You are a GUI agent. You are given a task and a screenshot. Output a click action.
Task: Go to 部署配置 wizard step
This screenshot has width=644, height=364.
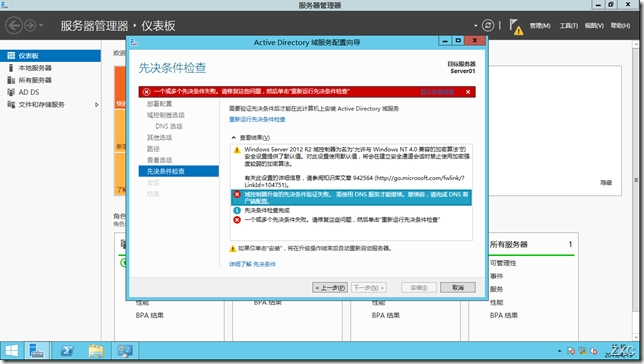tap(159, 104)
